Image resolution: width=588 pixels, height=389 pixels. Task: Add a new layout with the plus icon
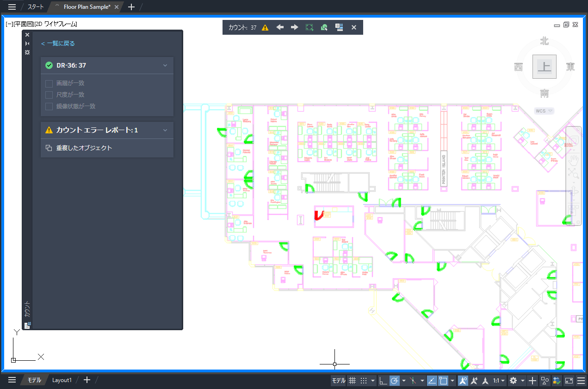pyautogui.click(x=87, y=380)
